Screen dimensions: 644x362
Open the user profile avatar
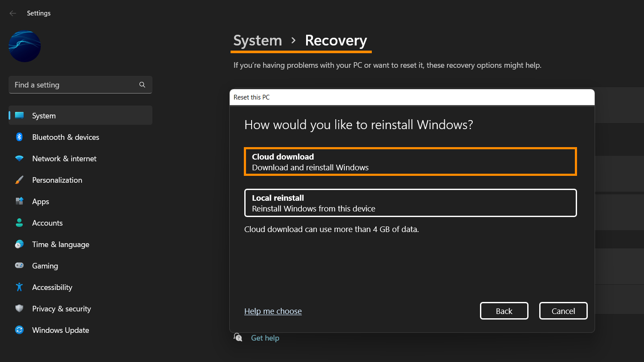point(25,46)
